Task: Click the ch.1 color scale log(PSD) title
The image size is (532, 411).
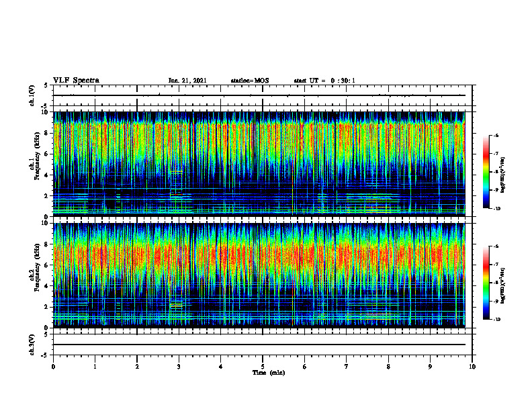Action: [x=503, y=175]
